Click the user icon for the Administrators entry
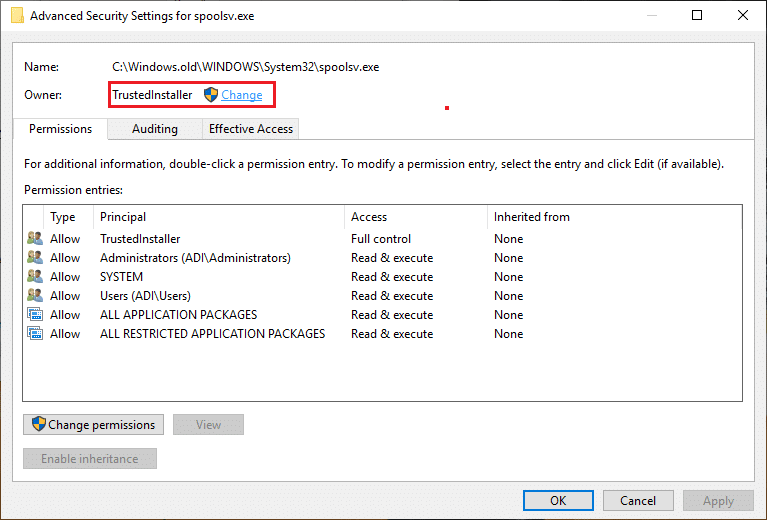Screen dimensions: 767x520 pyautogui.click(x=35, y=258)
